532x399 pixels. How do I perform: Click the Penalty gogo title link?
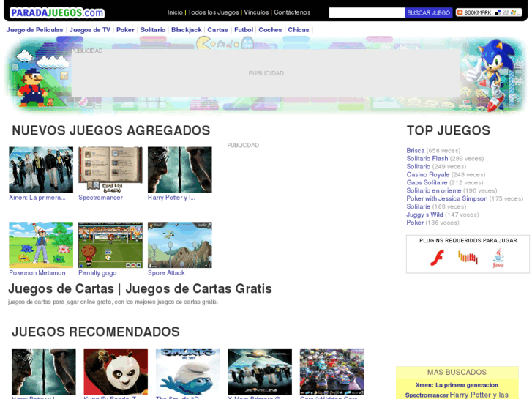tap(97, 273)
